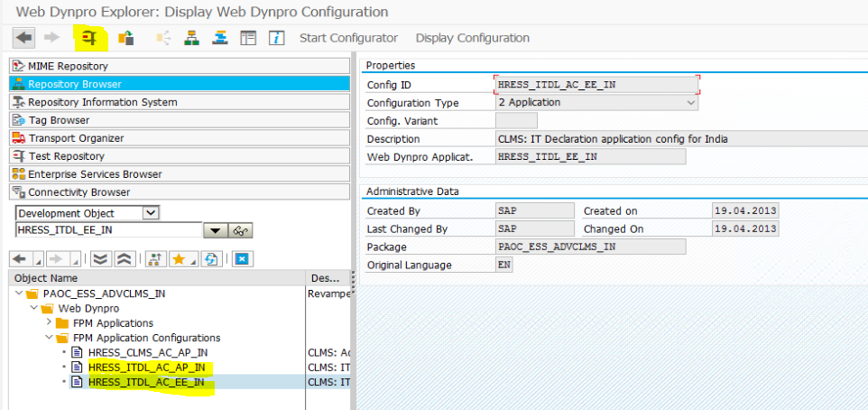Click the Refresh Object List icon

click(x=211, y=259)
